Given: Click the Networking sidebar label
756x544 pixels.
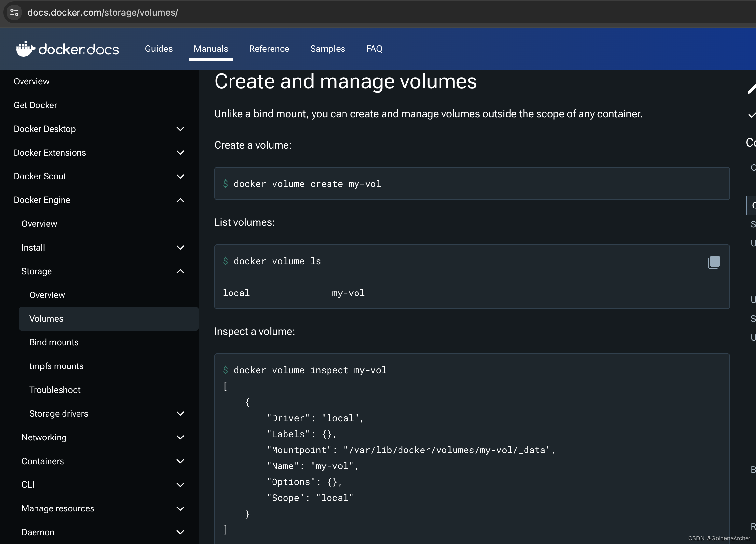Looking at the screenshot, I should (x=44, y=437).
